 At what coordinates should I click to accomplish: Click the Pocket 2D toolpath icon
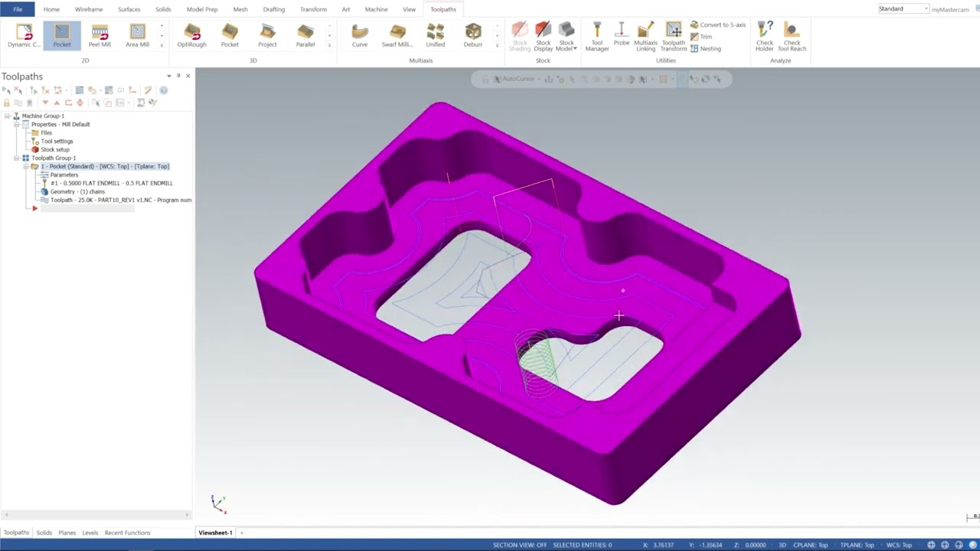62,36
